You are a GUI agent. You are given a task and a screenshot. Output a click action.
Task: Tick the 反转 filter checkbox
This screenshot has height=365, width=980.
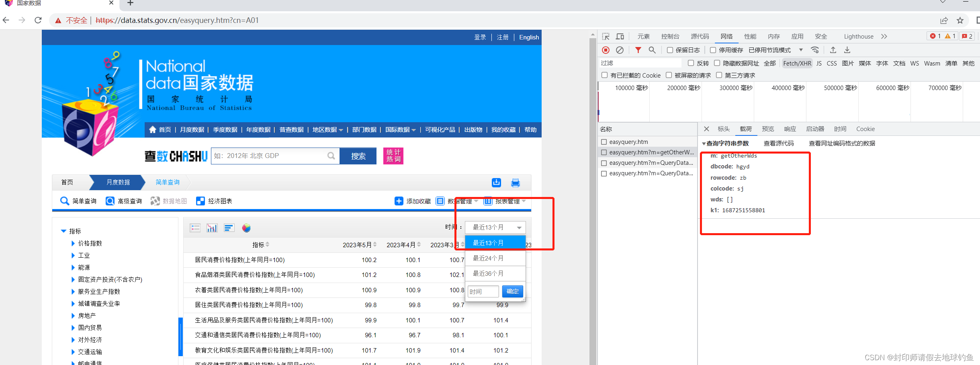pyautogui.click(x=691, y=63)
